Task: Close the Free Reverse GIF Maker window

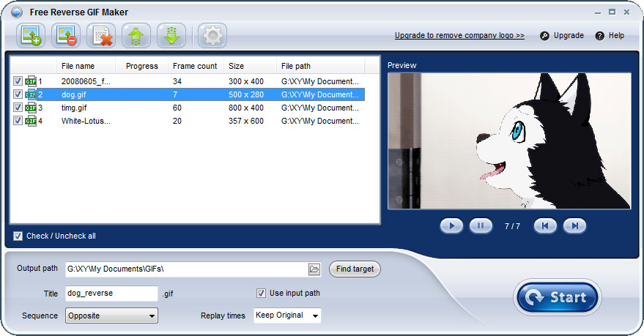Action: click(x=626, y=12)
